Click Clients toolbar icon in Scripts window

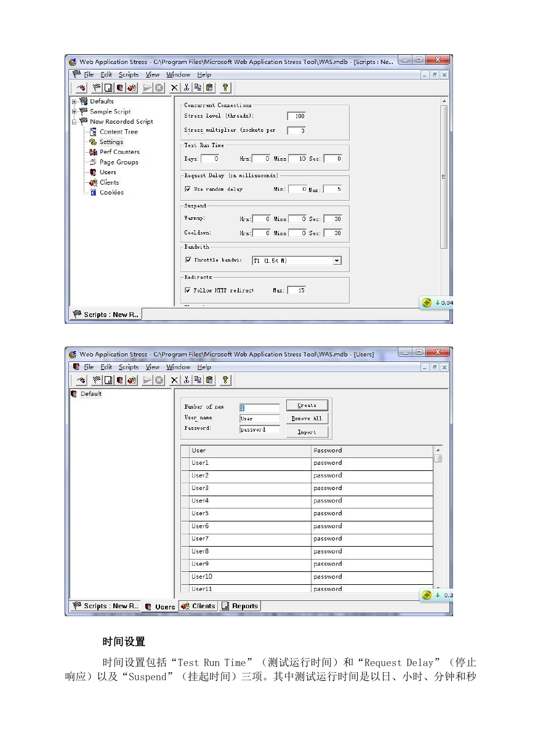click(x=132, y=87)
